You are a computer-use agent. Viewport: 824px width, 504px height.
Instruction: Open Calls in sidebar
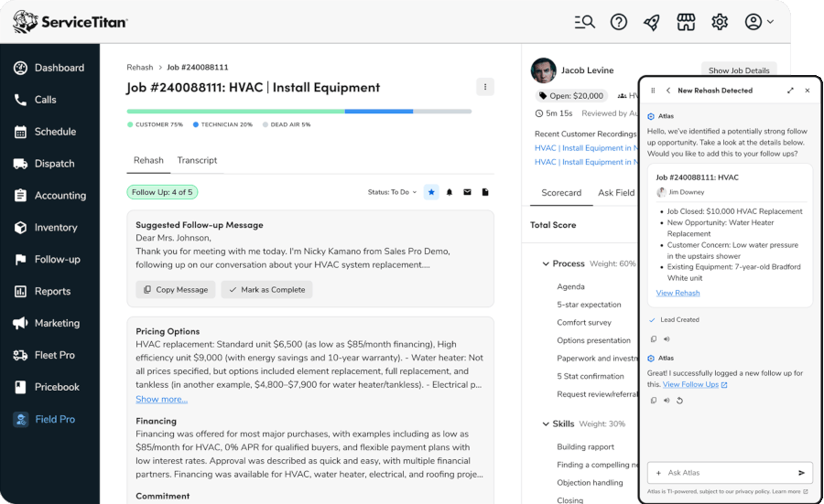pyautogui.click(x=35, y=100)
